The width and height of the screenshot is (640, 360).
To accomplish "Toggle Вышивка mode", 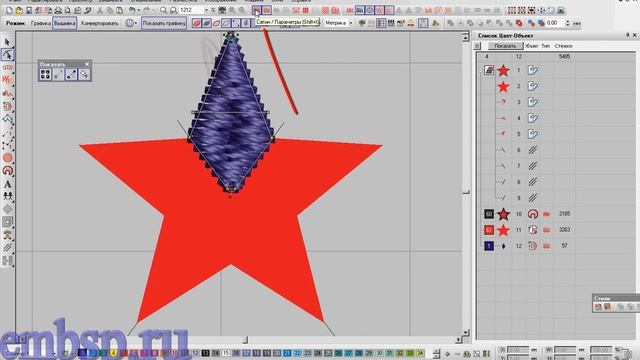I will point(64,24).
